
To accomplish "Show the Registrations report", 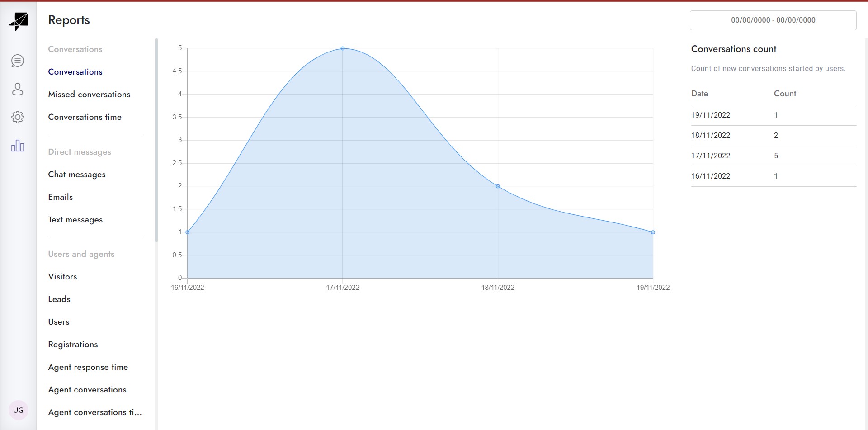I will coord(73,345).
